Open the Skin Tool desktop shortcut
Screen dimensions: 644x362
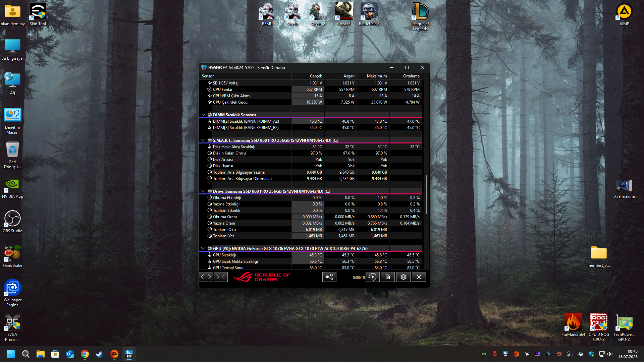[38, 14]
